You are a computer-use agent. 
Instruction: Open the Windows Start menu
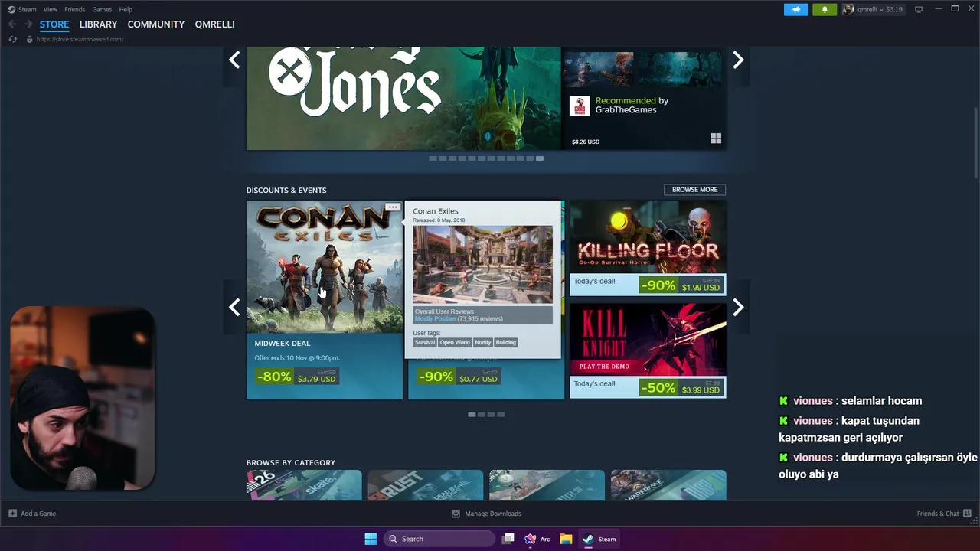tap(371, 539)
